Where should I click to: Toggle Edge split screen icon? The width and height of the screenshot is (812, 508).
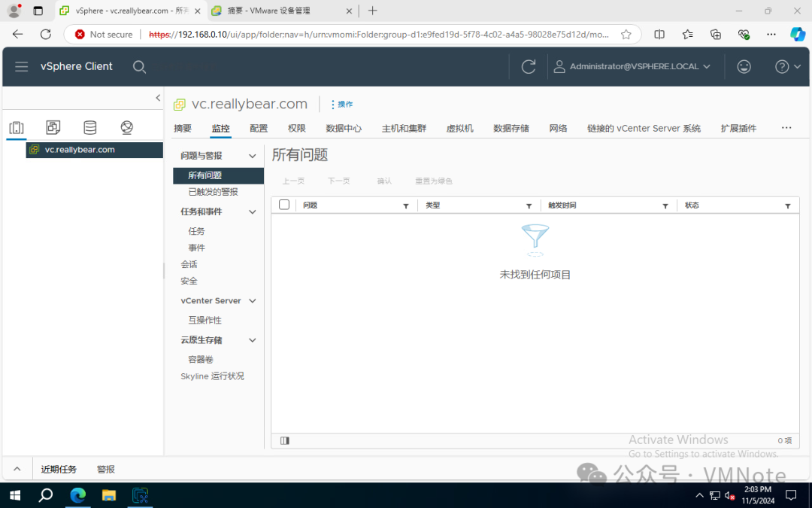(659, 34)
